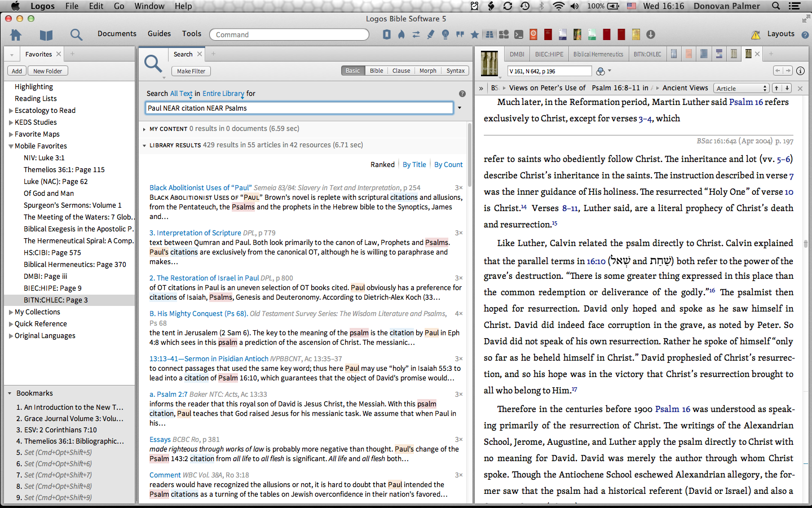Collapse the Bookmarks section
The image size is (812, 508).
pos(10,393)
